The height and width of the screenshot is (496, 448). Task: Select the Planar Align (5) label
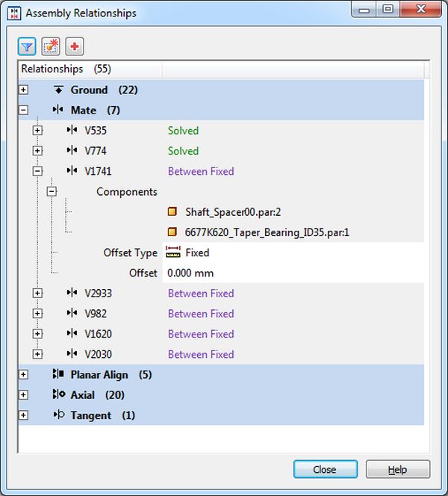coord(111,374)
